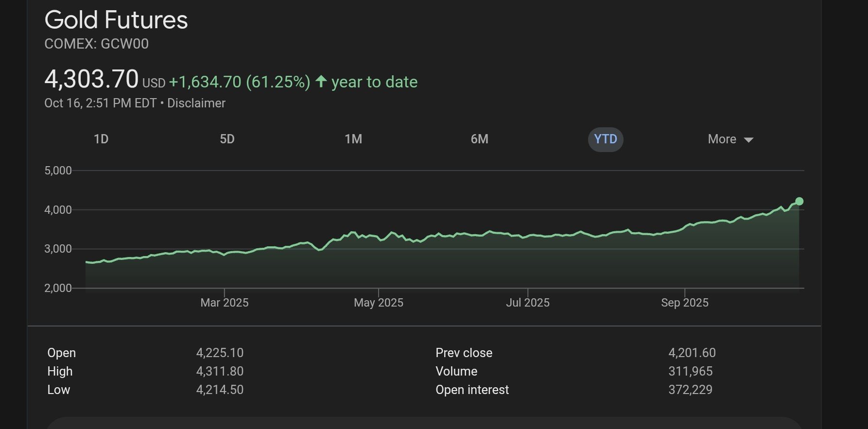Click the Gold Futures heading

[116, 20]
